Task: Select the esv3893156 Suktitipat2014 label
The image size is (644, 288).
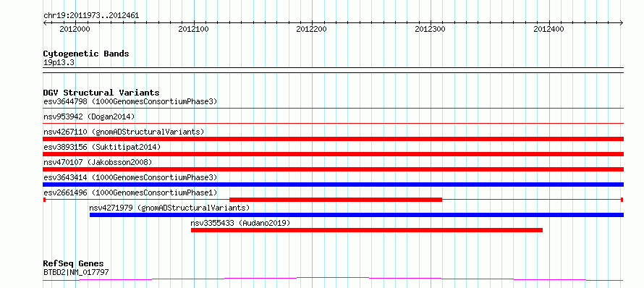Action: (x=102, y=147)
